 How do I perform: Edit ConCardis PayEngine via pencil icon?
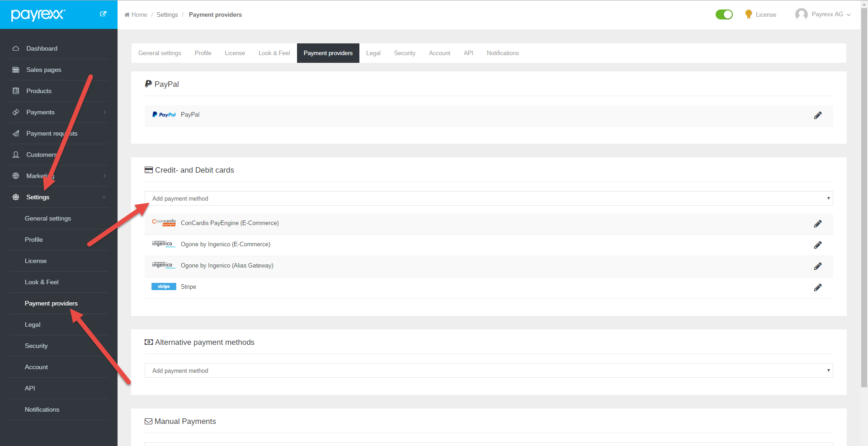pyautogui.click(x=818, y=224)
